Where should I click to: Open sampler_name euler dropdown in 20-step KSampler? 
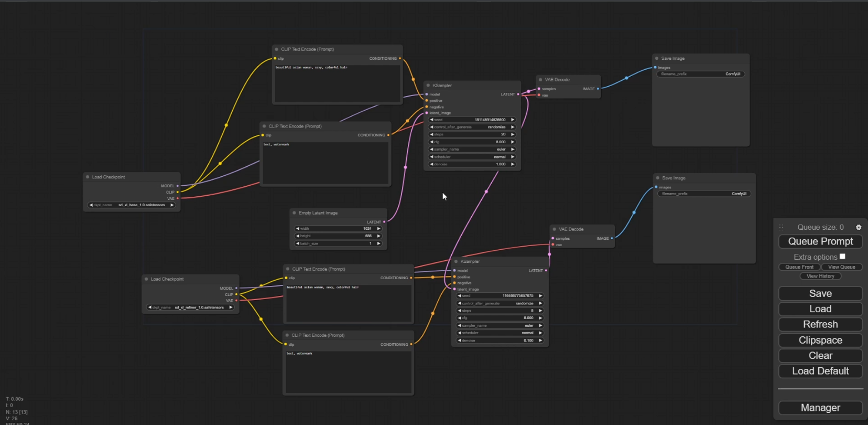(472, 150)
